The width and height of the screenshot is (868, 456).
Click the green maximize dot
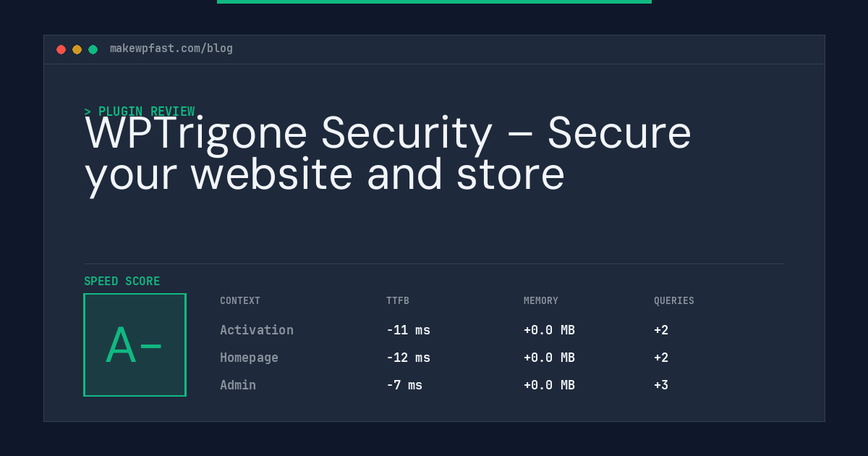click(x=93, y=49)
